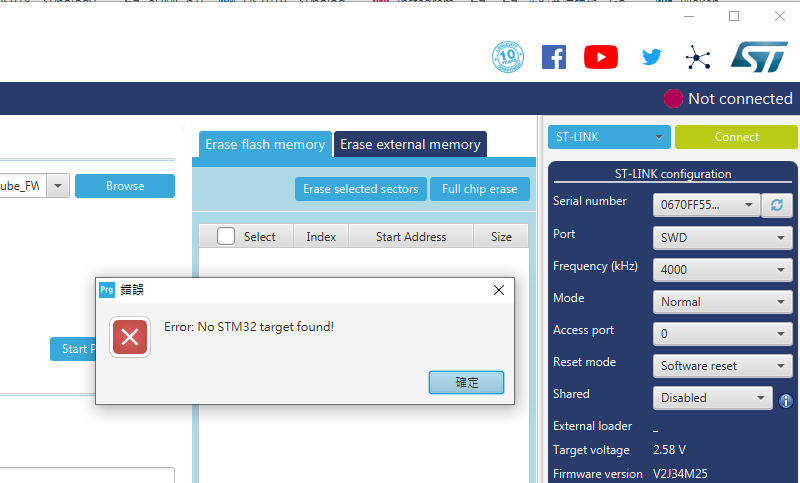Click the Index column header
This screenshot has width=800, height=483.
click(x=321, y=237)
